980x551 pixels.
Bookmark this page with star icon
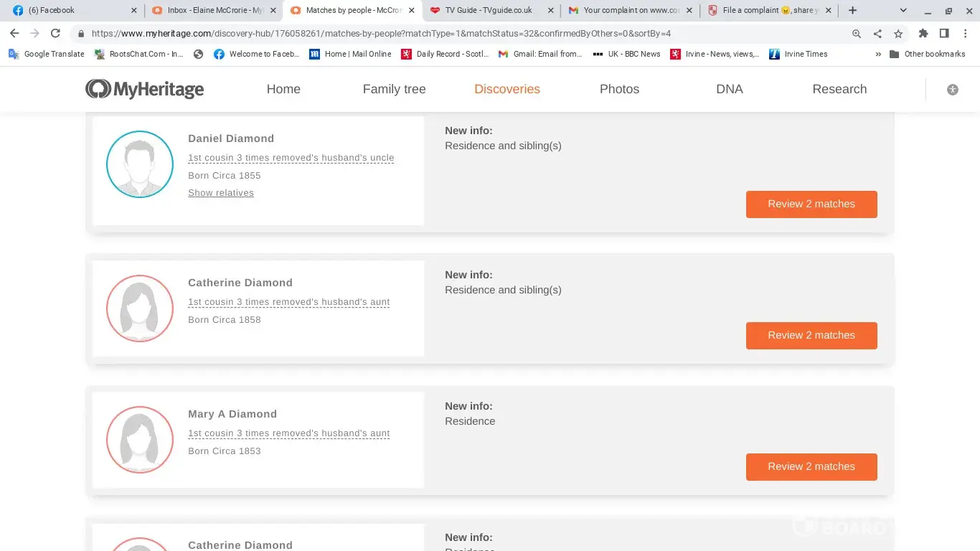(898, 34)
